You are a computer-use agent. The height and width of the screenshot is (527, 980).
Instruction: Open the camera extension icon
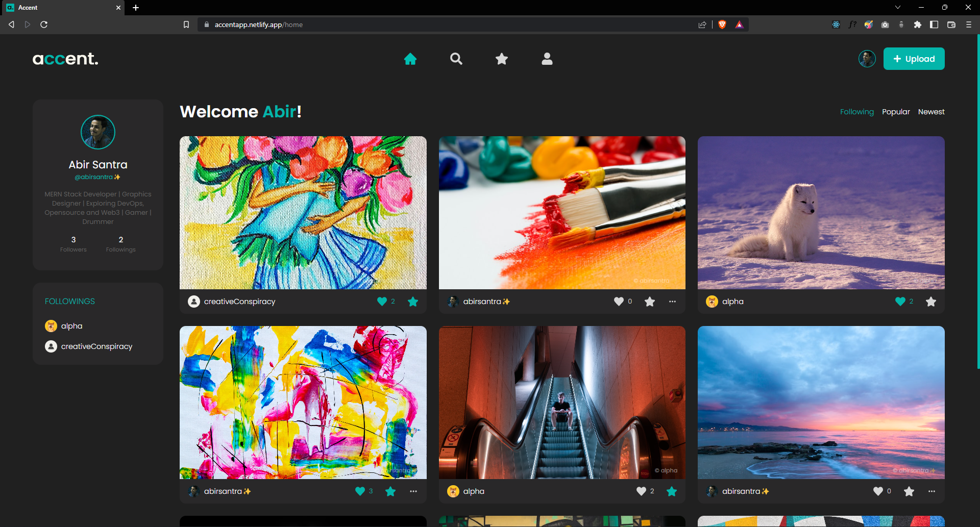point(885,24)
